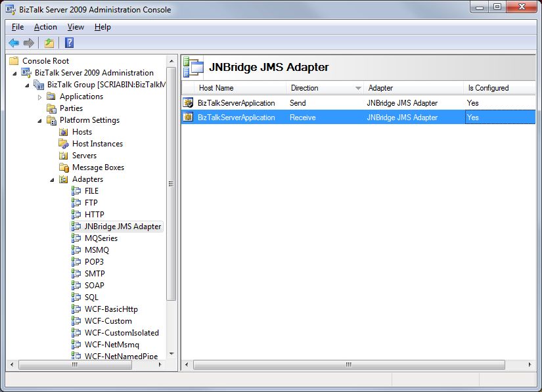Click the details pane horizontal scrollbar thumb
Viewport: 542px width, 392px height.
(349, 364)
